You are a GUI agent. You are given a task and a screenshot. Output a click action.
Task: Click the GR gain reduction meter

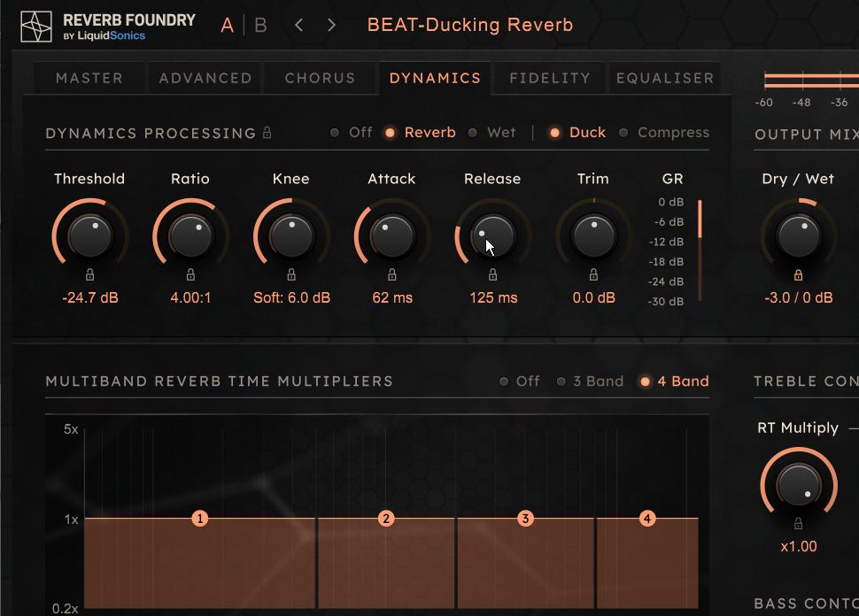[700, 250]
